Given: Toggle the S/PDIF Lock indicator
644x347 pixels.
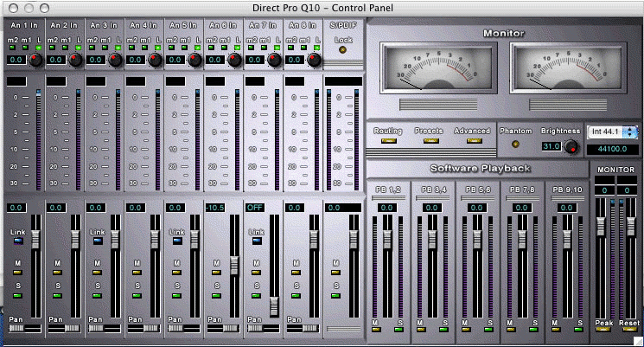Looking at the screenshot, I should tap(344, 50).
